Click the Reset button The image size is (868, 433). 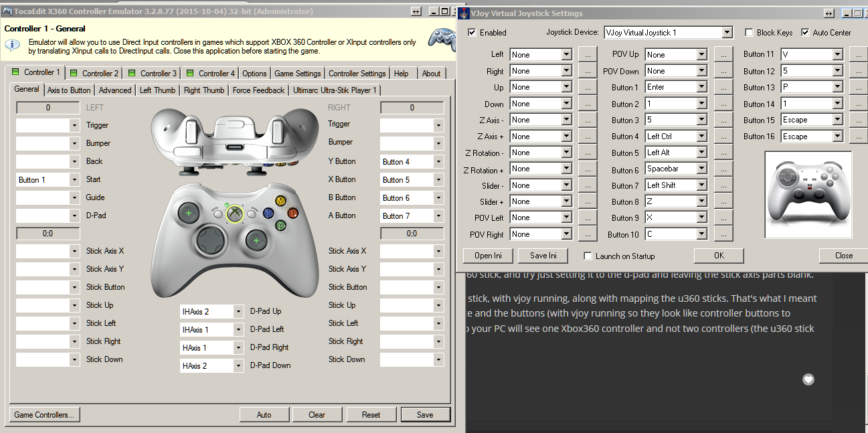pyautogui.click(x=371, y=414)
